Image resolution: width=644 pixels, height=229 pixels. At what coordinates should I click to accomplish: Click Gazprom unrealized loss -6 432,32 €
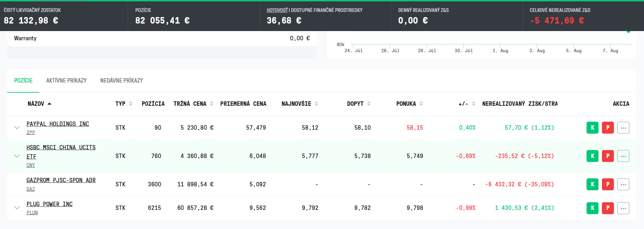pos(503,184)
